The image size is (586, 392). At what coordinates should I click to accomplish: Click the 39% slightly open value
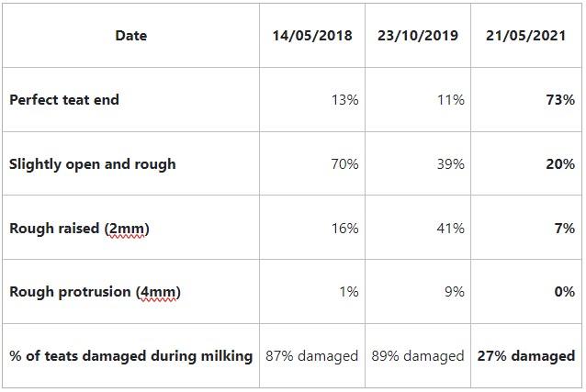tap(450, 164)
